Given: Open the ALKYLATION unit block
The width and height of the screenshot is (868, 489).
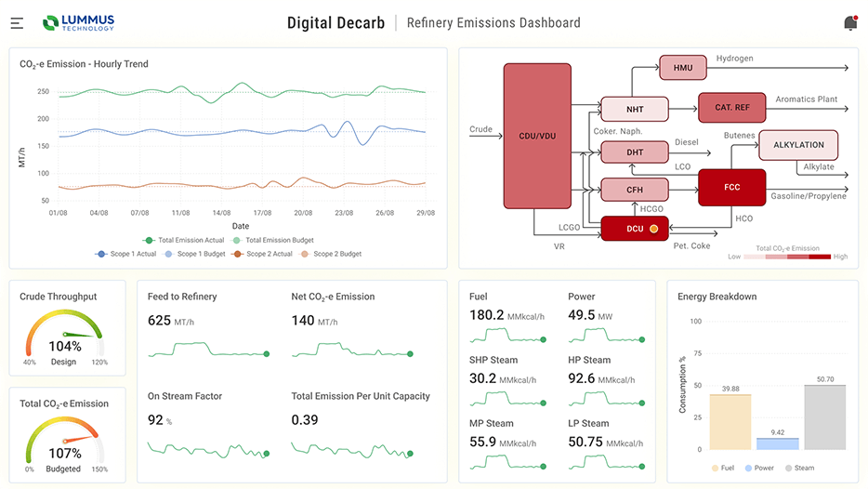Looking at the screenshot, I should pos(798,145).
